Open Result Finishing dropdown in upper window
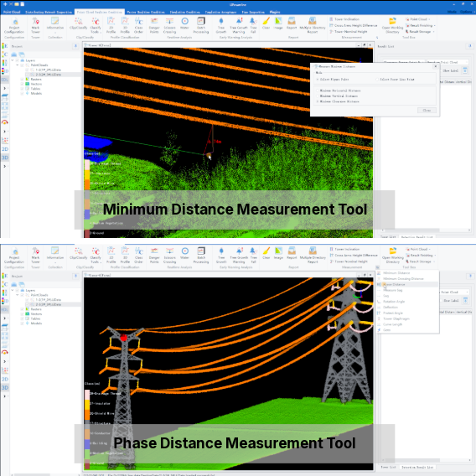Viewport: 476px width, 476px height. 420,25
